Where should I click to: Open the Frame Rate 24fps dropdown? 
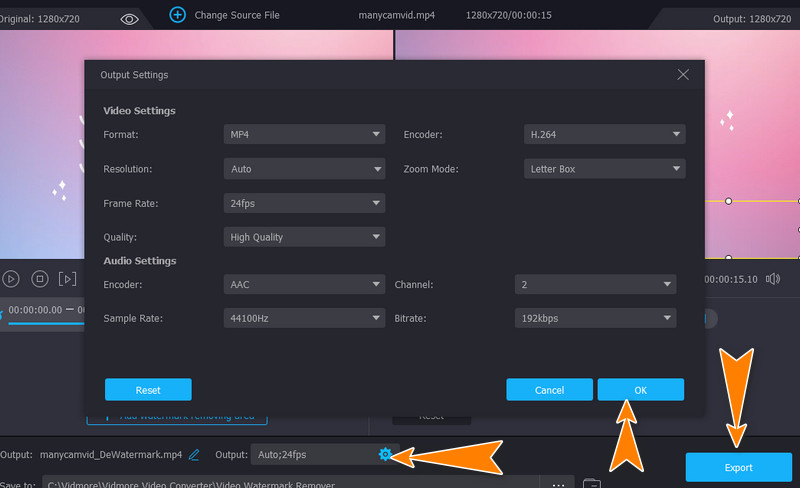304,203
